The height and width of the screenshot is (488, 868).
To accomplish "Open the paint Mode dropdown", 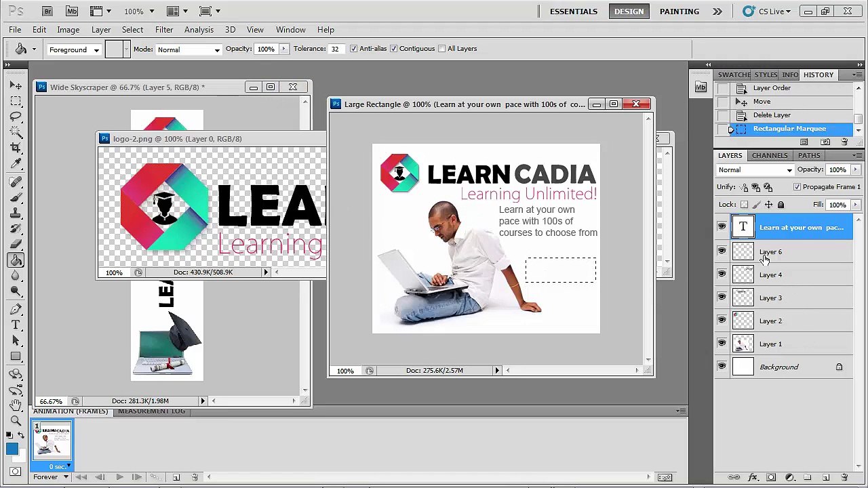I will coord(189,49).
